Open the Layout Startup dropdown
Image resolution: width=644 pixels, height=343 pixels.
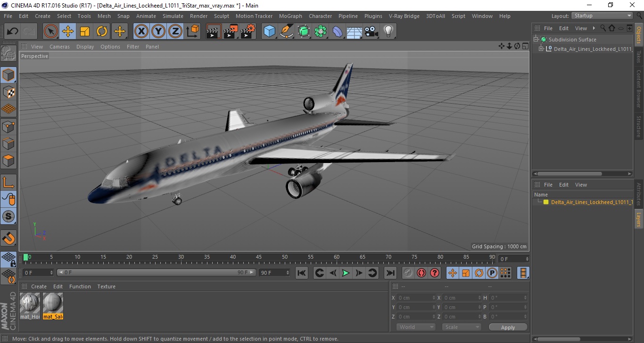(602, 16)
